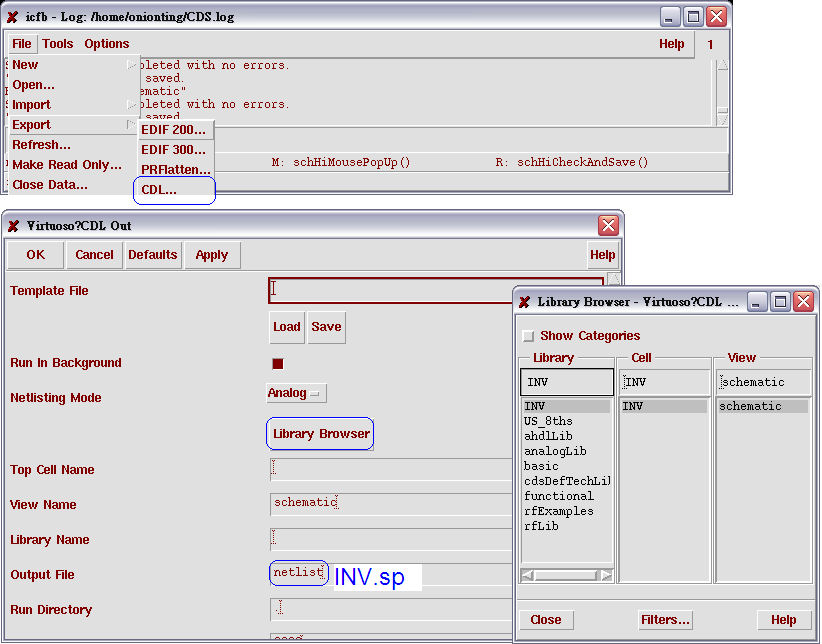Click Apply in the CDL Out dialog
The width and height of the screenshot is (822, 644).
tap(212, 255)
